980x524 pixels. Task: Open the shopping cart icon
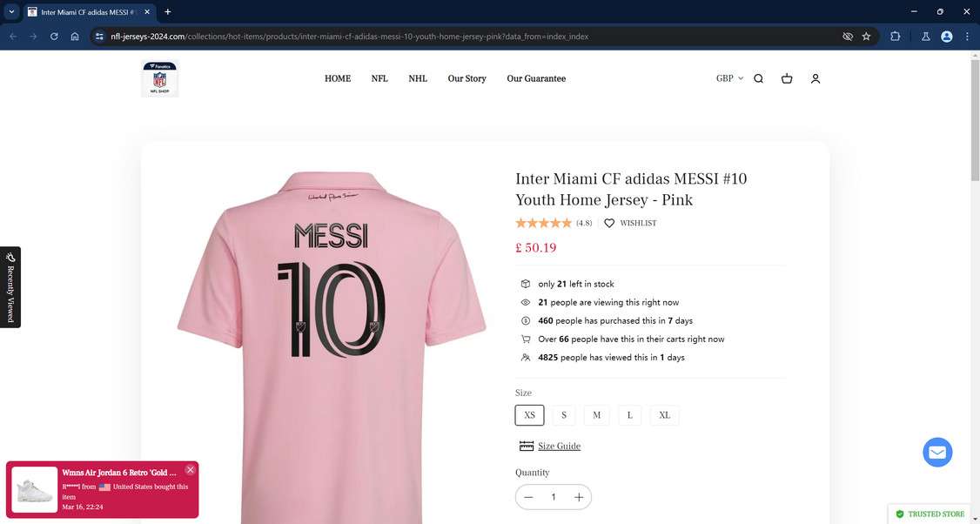tap(787, 78)
